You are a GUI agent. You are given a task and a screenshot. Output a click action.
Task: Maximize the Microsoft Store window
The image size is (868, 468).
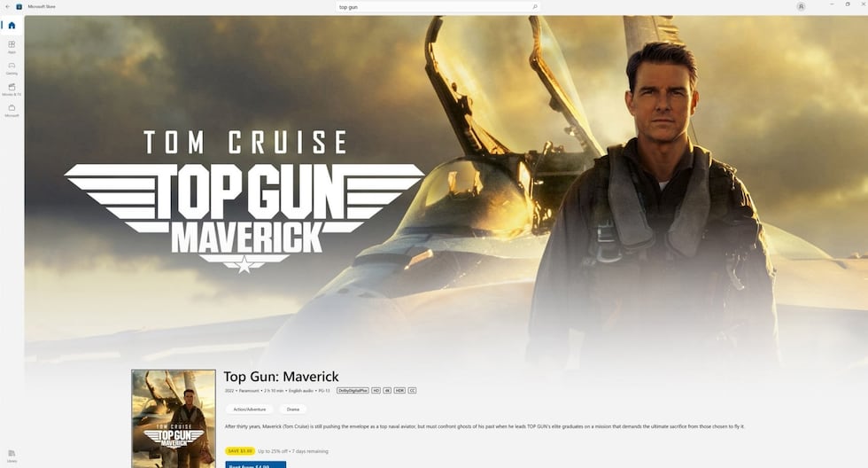click(x=847, y=4)
